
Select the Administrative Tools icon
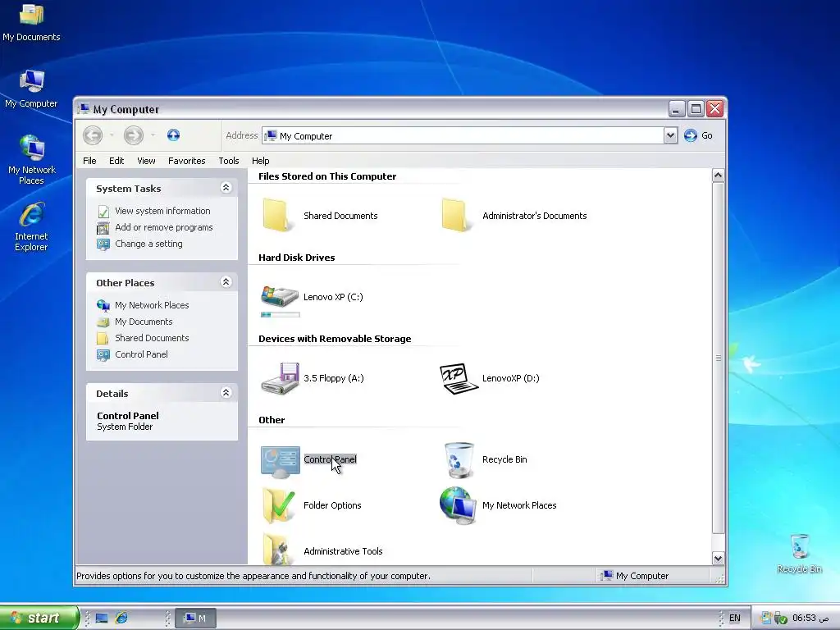(279, 550)
